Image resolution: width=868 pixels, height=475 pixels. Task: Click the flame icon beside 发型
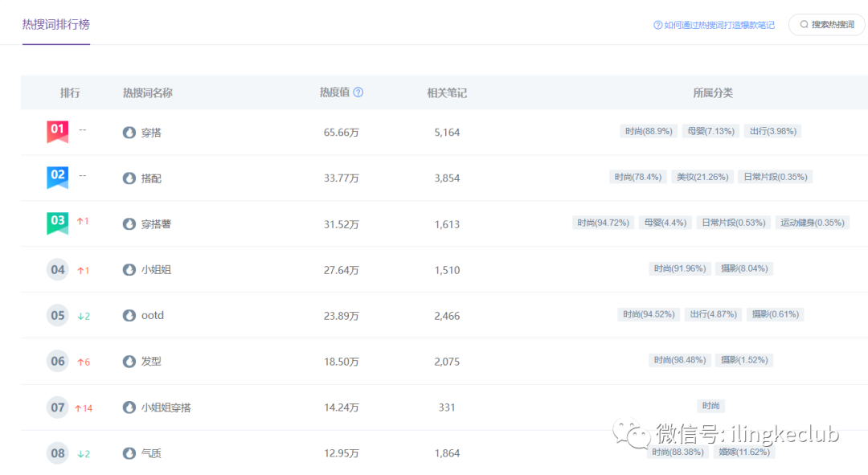(x=129, y=362)
